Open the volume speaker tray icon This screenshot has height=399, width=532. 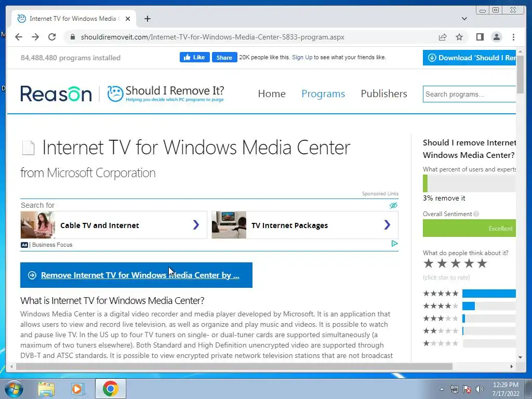pyautogui.click(x=480, y=389)
